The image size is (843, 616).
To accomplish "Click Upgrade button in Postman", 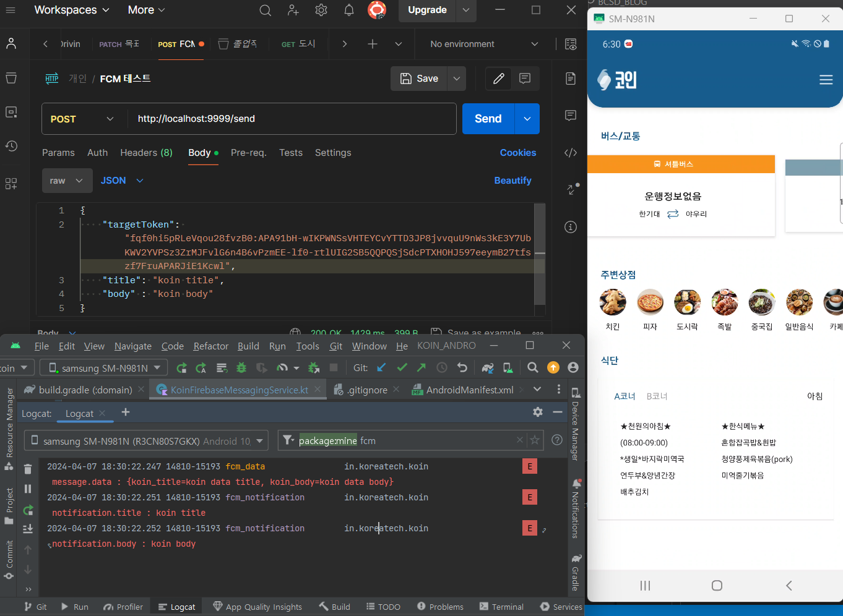I will [x=427, y=10].
